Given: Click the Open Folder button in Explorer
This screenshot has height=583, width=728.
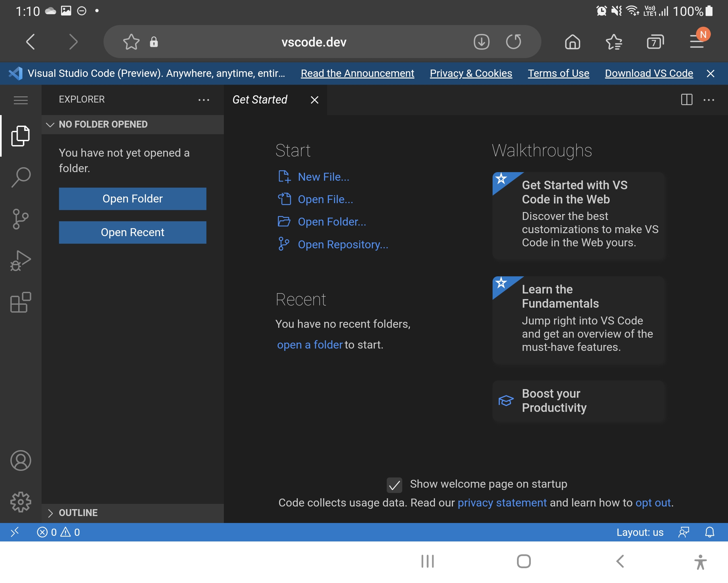Looking at the screenshot, I should 132,199.
